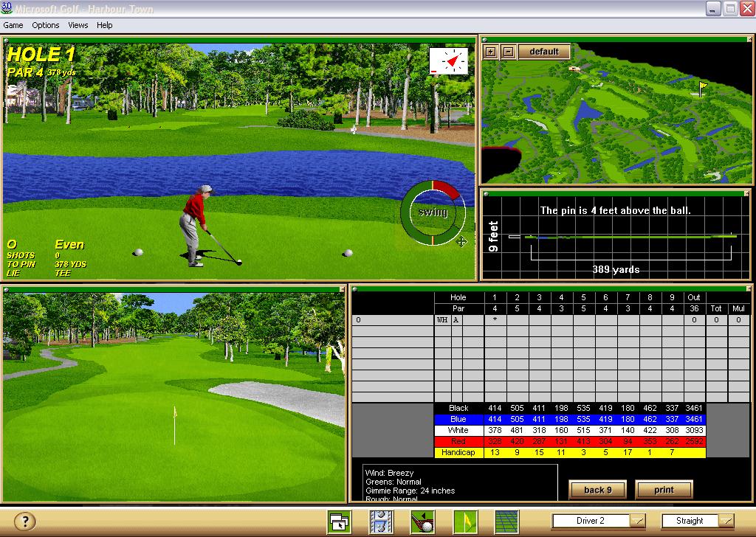Minimize the Microsoft Golf window

(x=713, y=9)
